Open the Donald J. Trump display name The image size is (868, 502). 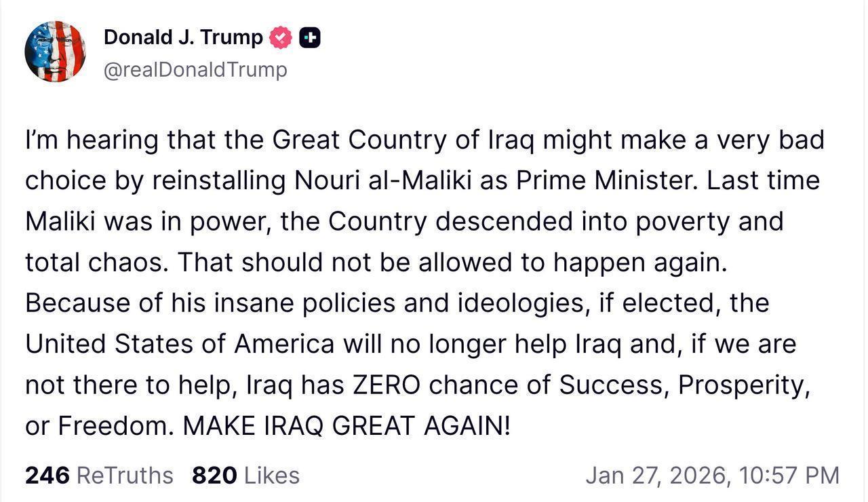184,37
